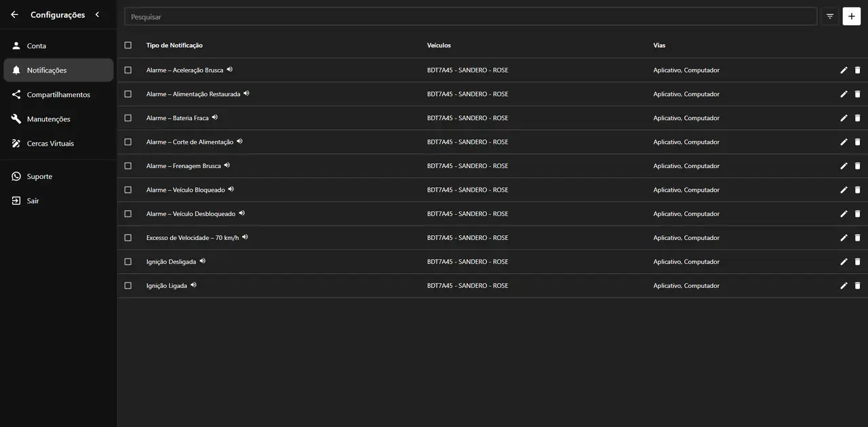Open Cercas Virtuais section

[58, 144]
